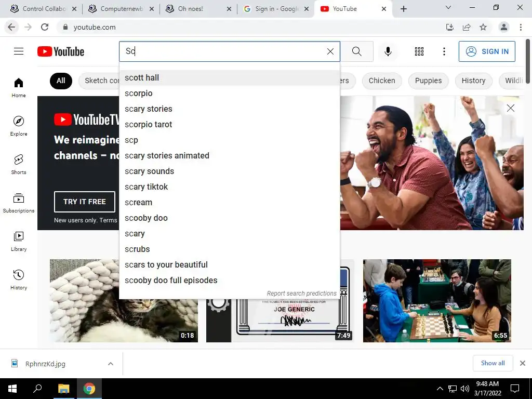Go to Home in the sidebar

pyautogui.click(x=19, y=87)
